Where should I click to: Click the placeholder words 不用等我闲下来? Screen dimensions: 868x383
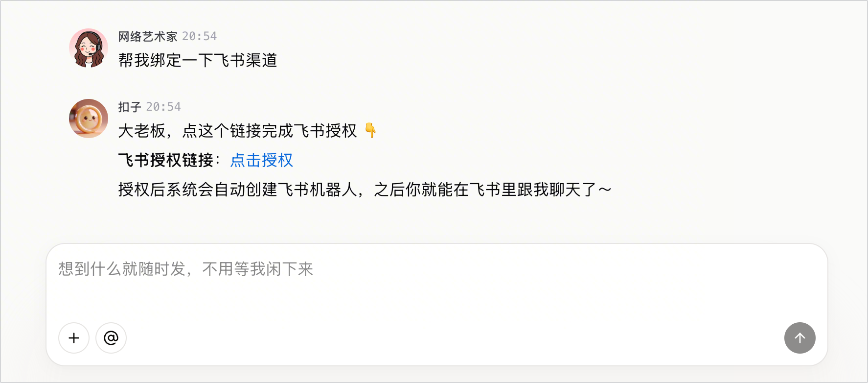click(257, 269)
